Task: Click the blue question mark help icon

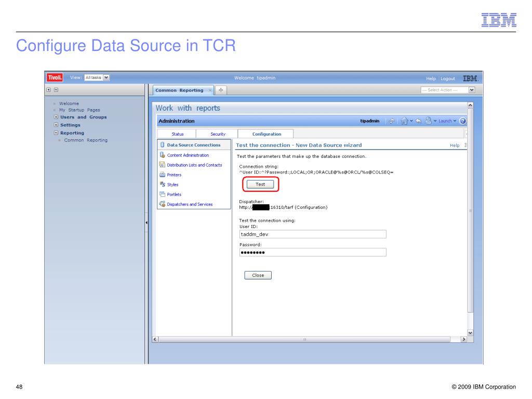Action: pos(462,121)
